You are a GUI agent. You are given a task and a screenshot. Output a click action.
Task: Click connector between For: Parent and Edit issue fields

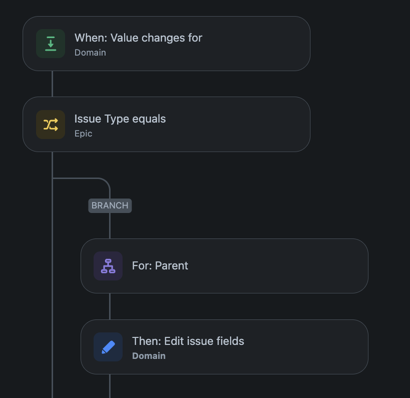click(x=110, y=306)
